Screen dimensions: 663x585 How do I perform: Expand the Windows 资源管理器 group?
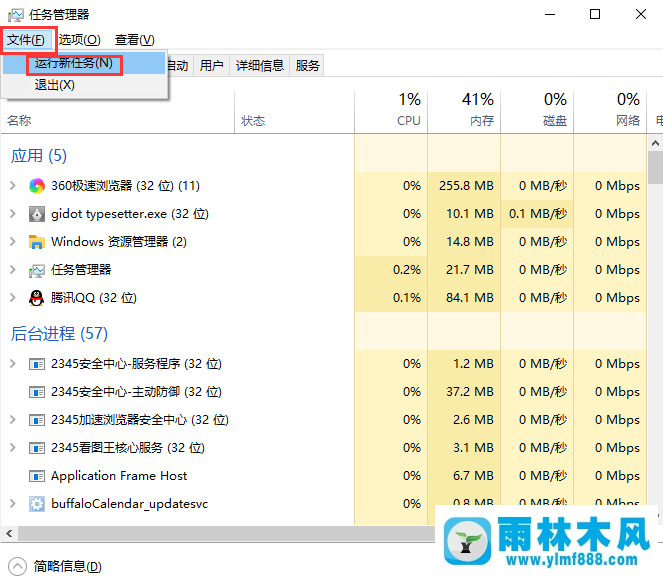click(13, 242)
